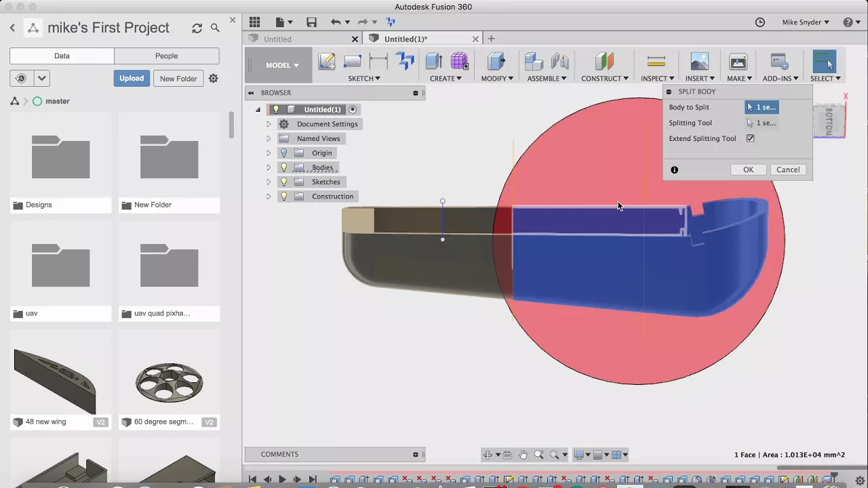The height and width of the screenshot is (488, 868).
Task: Open the SKETCH menu
Action: coord(363,79)
